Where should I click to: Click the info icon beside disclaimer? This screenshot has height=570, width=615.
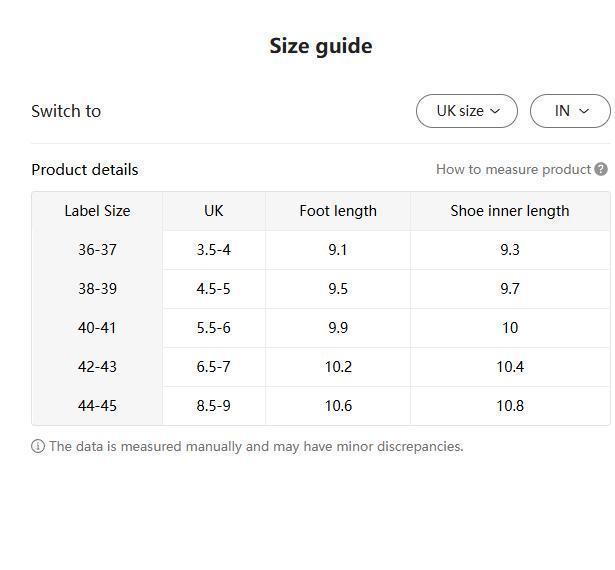coord(38,446)
